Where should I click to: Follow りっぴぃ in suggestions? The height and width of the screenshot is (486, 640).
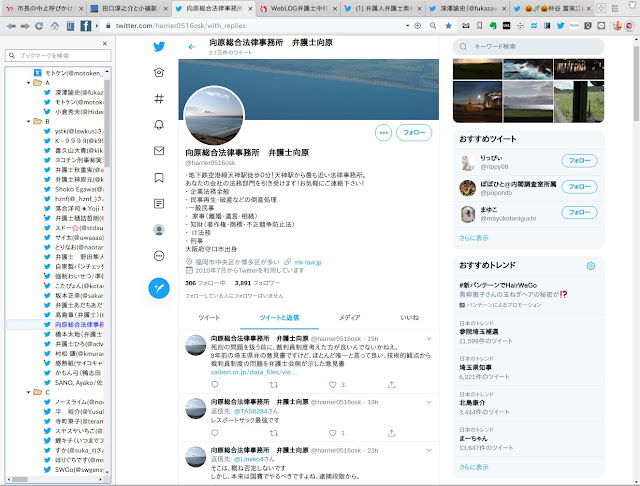pos(579,161)
